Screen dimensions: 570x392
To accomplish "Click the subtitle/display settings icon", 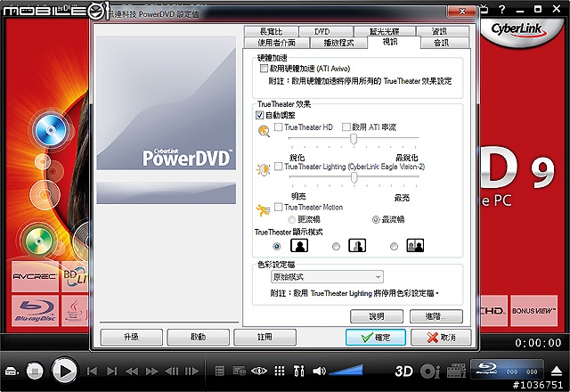I will pos(240,372).
